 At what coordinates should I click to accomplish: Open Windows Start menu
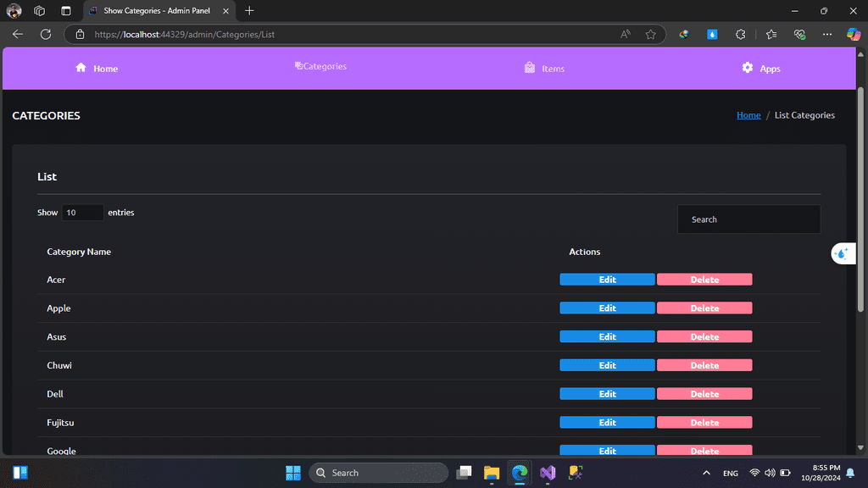(292, 473)
